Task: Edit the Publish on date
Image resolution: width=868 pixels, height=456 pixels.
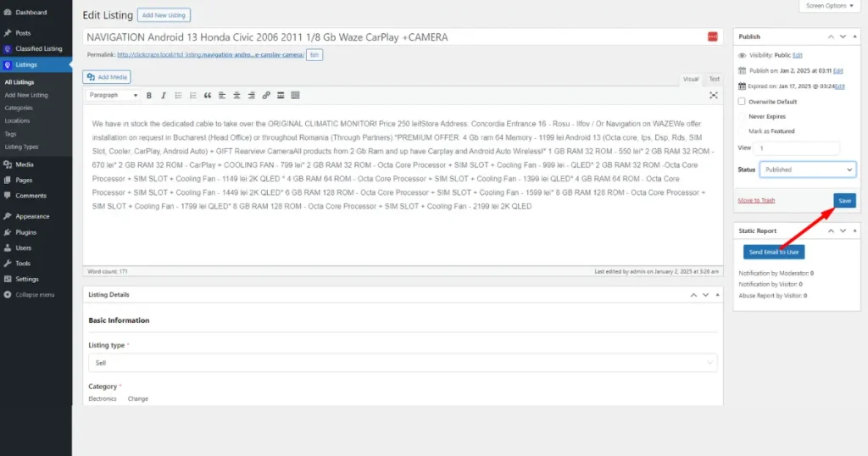Action: (838, 71)
